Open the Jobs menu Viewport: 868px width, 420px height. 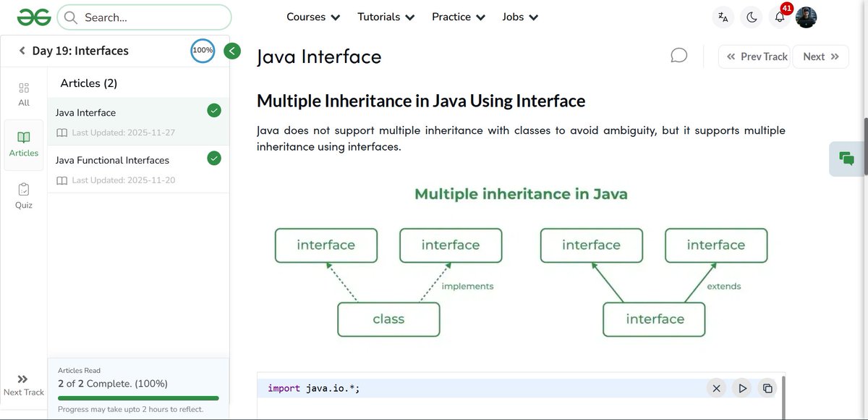click(x=519, y=16)
